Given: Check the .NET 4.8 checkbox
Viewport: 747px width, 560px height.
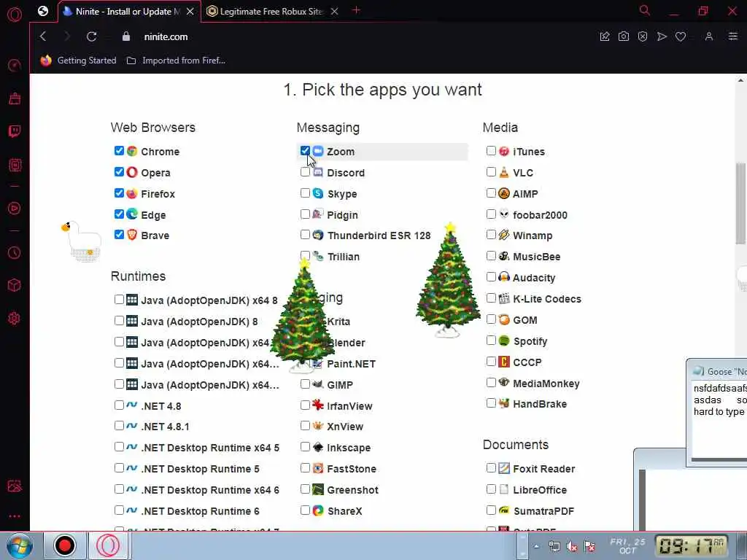Looking at the screenshot, I should coord(119,405).
